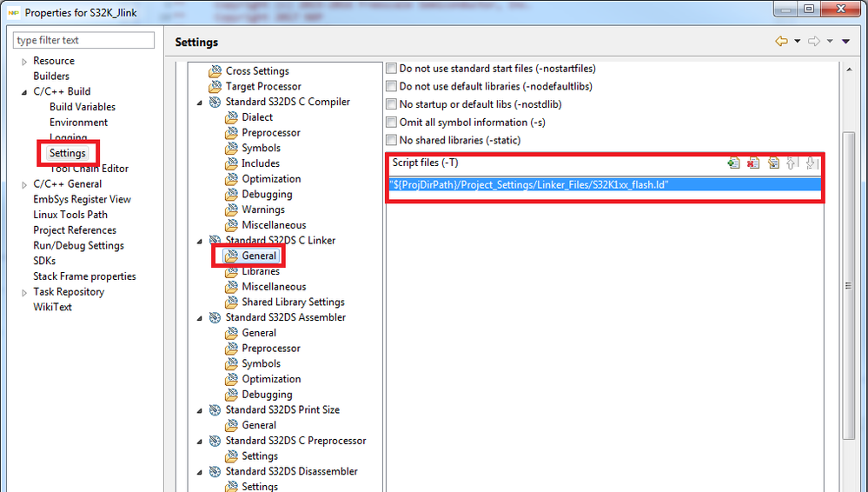Select SDKs page
The width and height of the screenshot is (868, 492).
(44, 261)
